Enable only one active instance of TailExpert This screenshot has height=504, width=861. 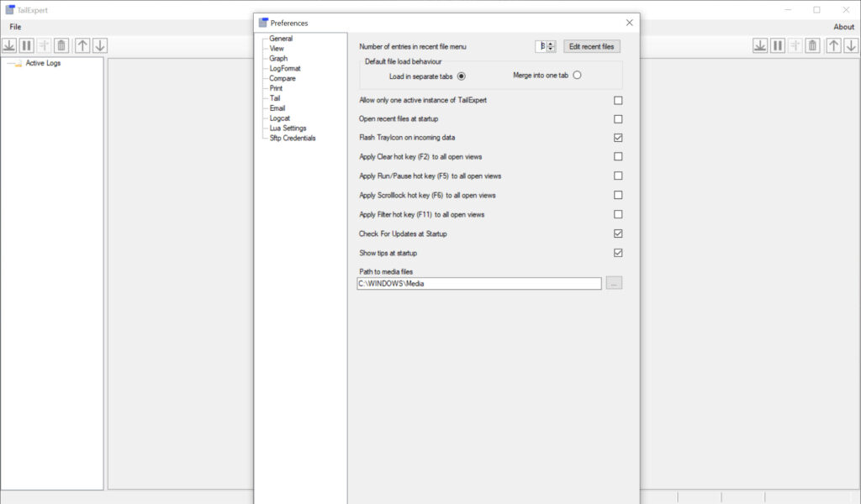click(618, 100)
